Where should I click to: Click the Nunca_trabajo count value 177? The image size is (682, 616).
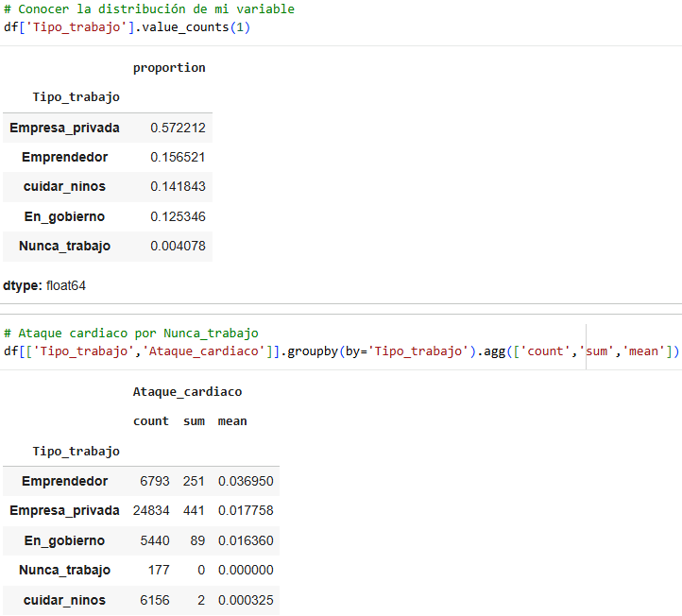(x=159, y=570)
